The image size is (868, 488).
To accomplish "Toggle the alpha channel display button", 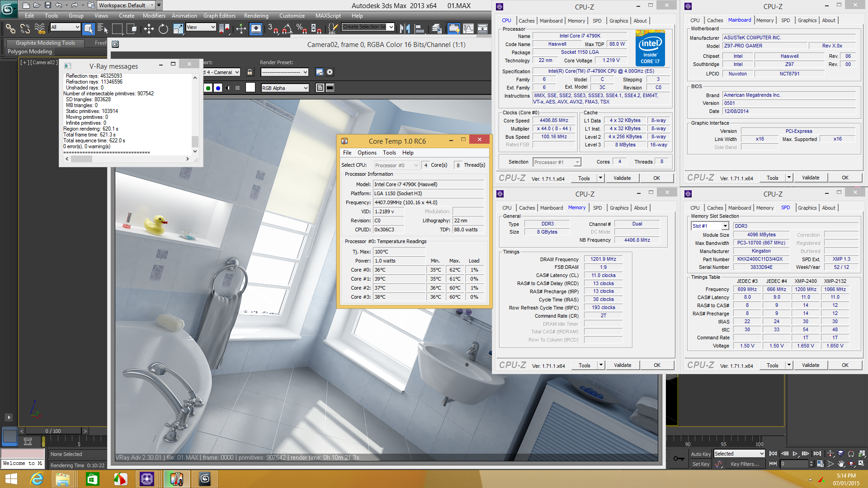I will click(x=227, y=88).
